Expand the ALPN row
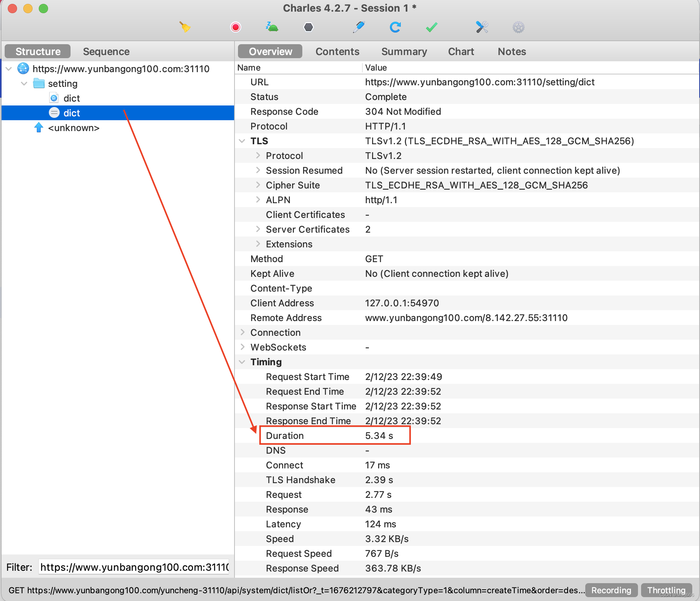 (258, 200)
